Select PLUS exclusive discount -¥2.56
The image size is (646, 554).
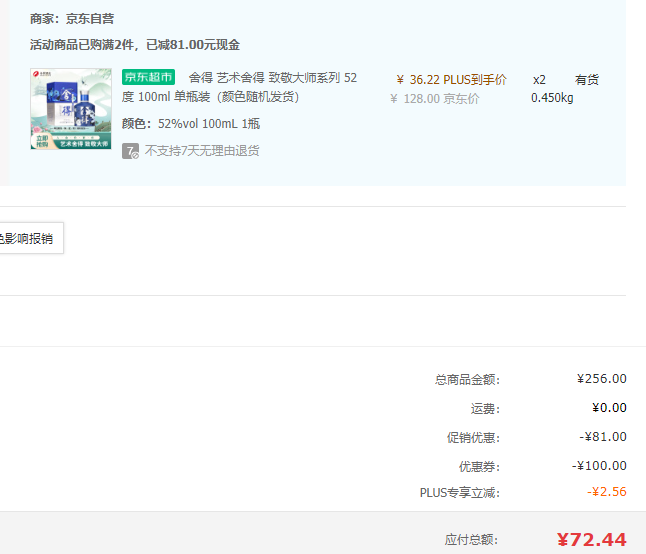(x=607, y=492)
